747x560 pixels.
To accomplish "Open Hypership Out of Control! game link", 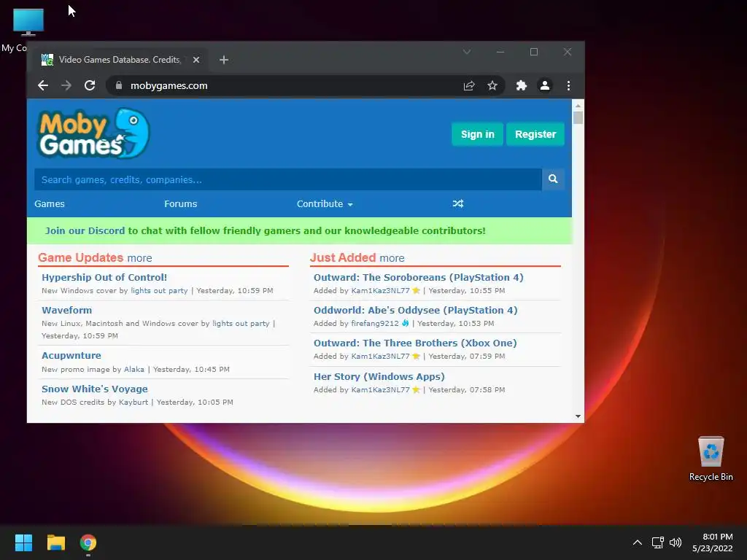I will pos(104,277).
